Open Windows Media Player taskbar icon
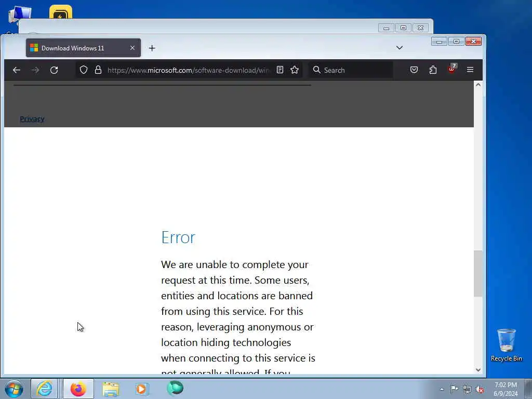Image resolution: width=532 pixels, height=399 pixels. pos(142,389)
